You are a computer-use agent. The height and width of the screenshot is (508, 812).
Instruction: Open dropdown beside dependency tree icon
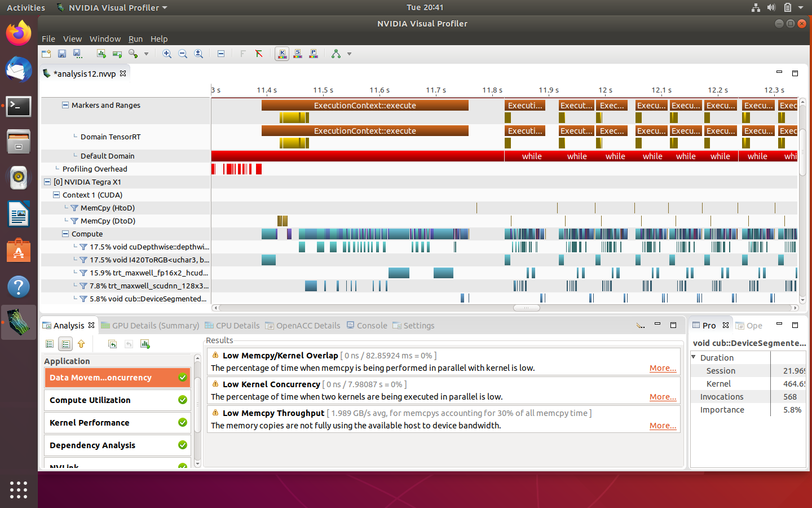(x=349, y=54)
